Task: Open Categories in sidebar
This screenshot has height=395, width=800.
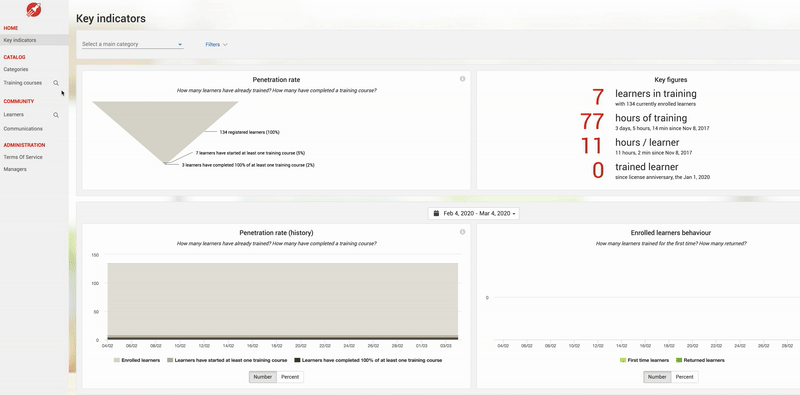Action: 16,69
